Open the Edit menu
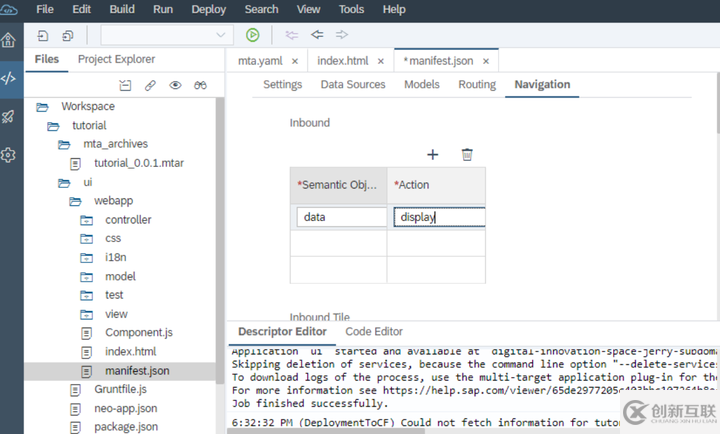 point(82,9)
